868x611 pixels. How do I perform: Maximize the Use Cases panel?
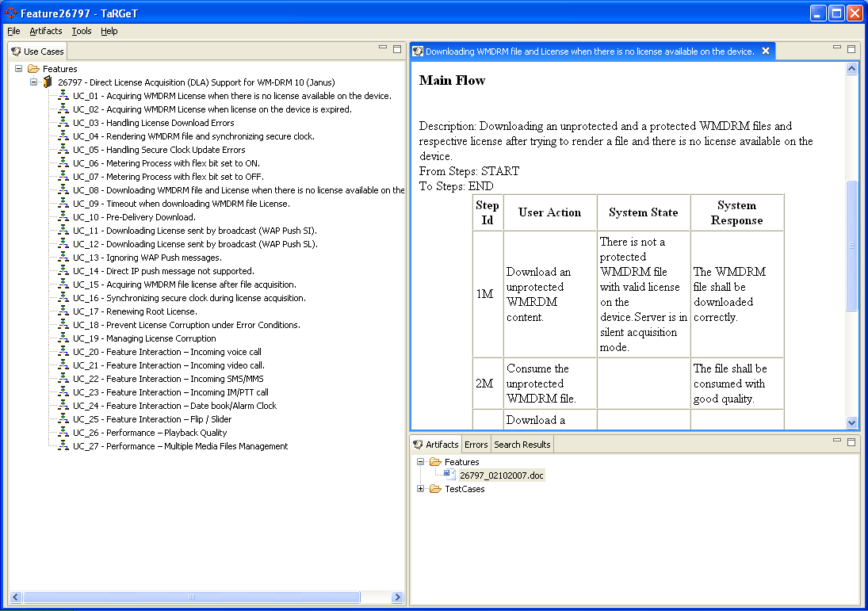[x=397, y=48]
